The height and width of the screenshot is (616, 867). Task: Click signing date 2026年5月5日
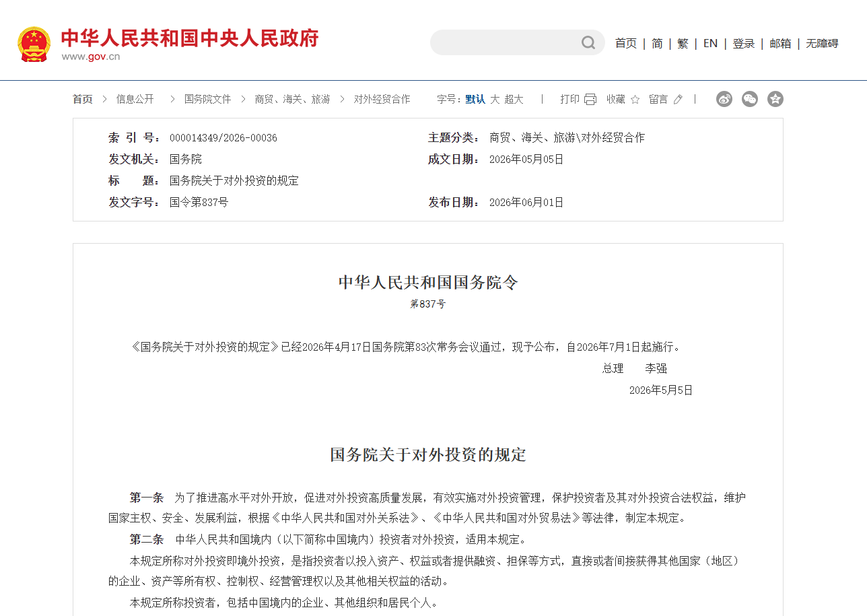661,390
